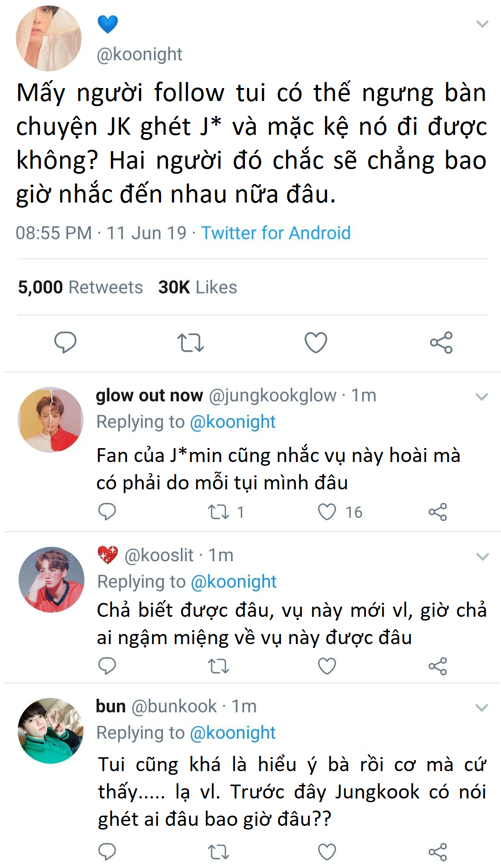The height and width of the screenshot is (868, 501).
Task: Like the @jungkookglow reply with 16 likes
Action: (x=327, y=512)
